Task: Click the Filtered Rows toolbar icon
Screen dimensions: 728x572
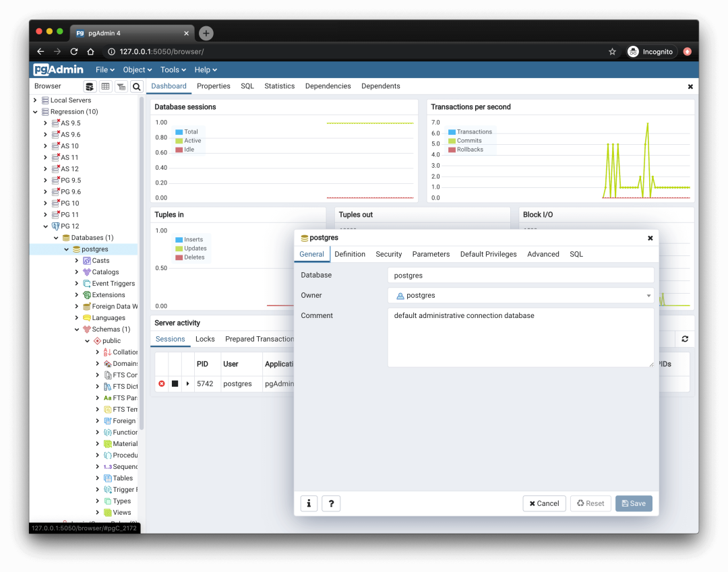Action: coord(121,86)
